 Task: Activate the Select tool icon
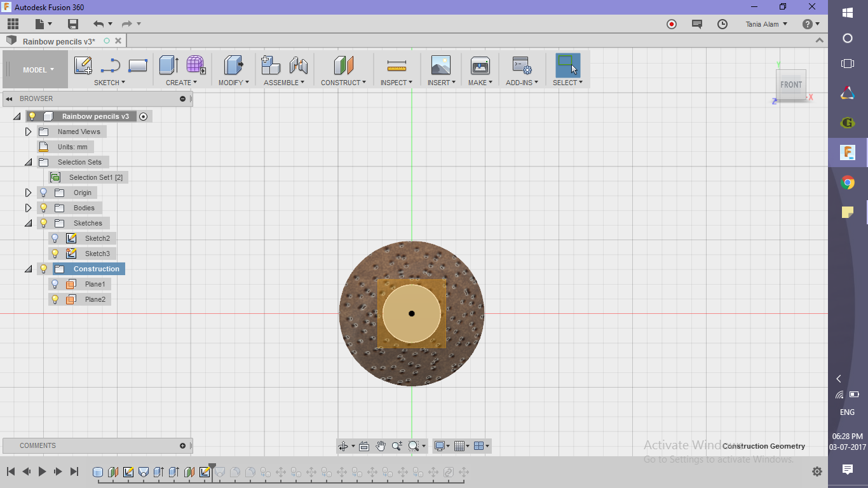tap(567, 65)
